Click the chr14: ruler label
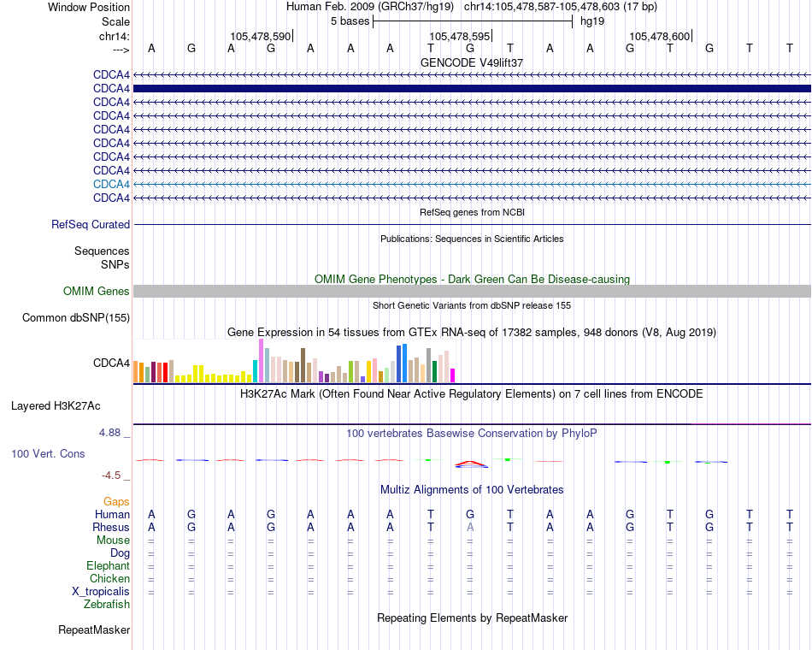 tap(115, 36)
